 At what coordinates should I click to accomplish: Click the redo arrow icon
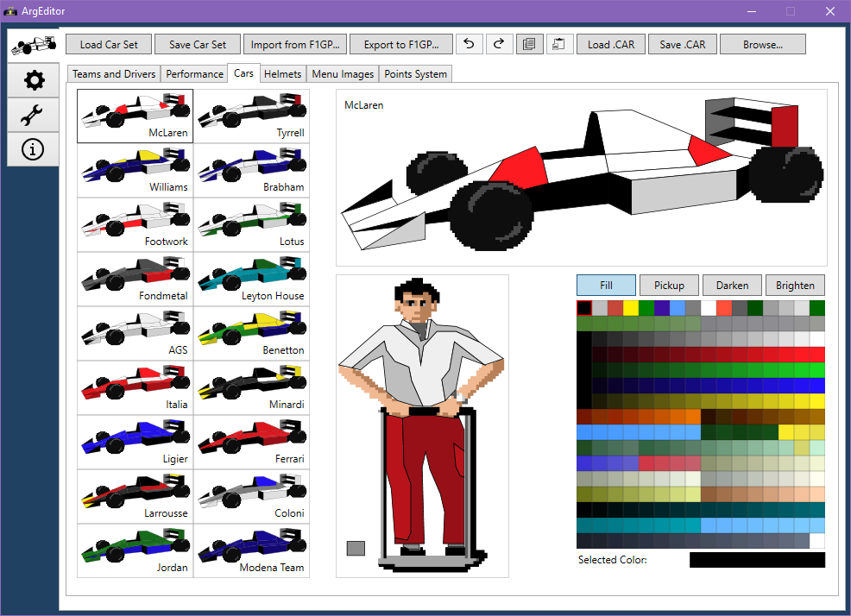pyautogui.click(x=499, y=45)
